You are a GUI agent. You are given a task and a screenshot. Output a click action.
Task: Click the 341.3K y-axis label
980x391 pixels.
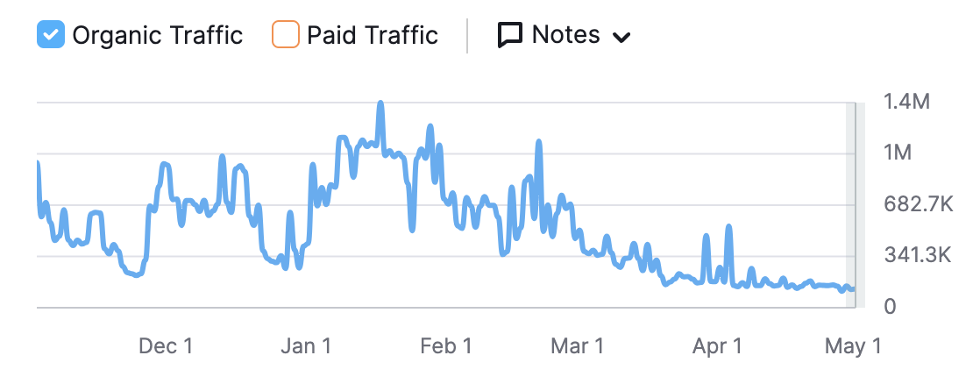pyautogui.click(x=918, y=255)
